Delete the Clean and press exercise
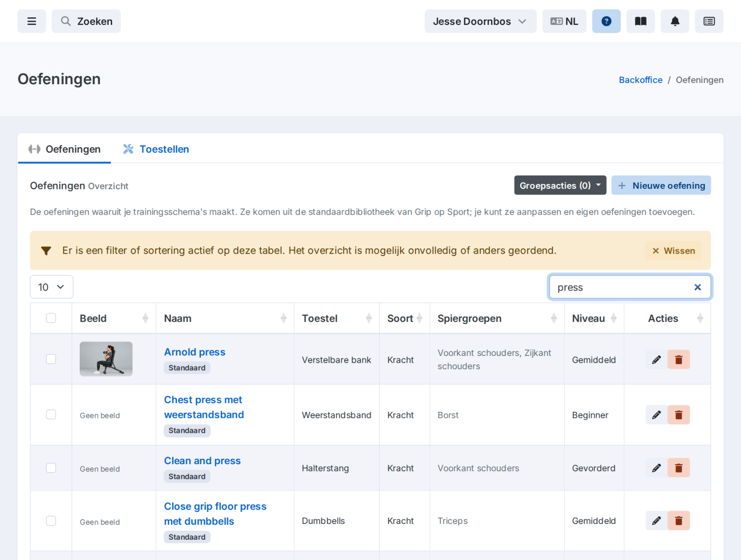This screenshot has height=560, width=741. [x=678, y=468]
